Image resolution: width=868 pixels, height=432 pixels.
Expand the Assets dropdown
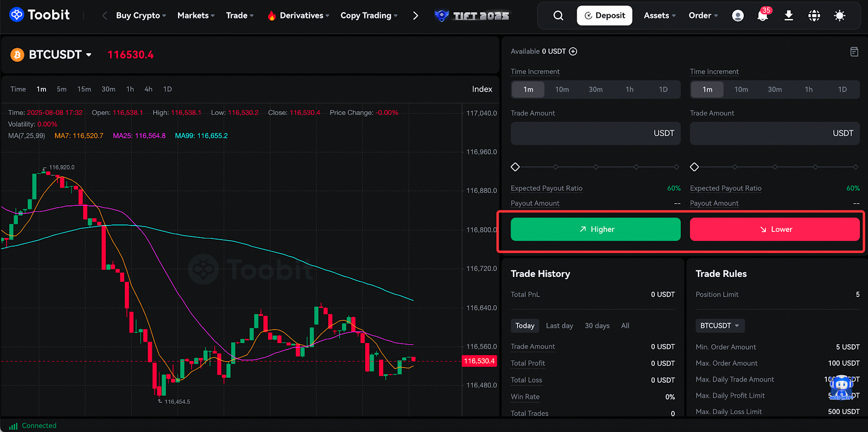[660, 16]
